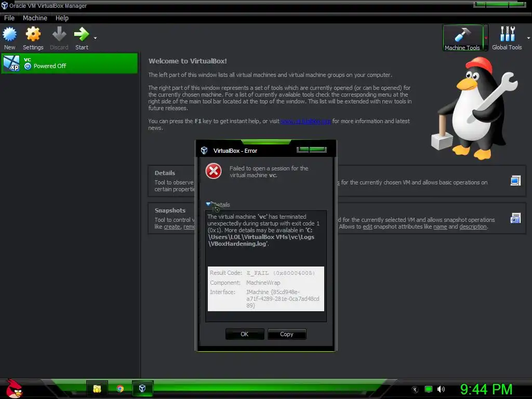This screenshot has height=399, width=532.
Task: Click the 'description' link in Snapshots text
Action: point(473,227)
